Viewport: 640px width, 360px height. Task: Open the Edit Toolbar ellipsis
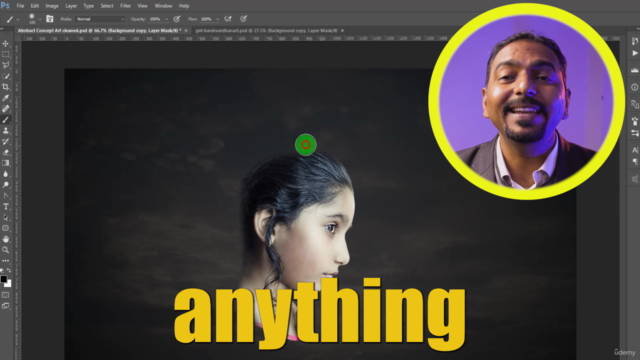(x=5, y=260)
